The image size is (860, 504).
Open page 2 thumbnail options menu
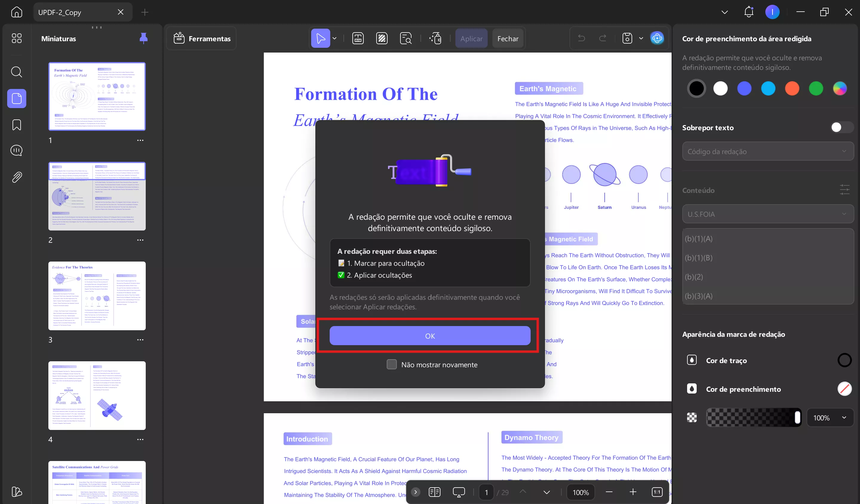coord(140,240)
